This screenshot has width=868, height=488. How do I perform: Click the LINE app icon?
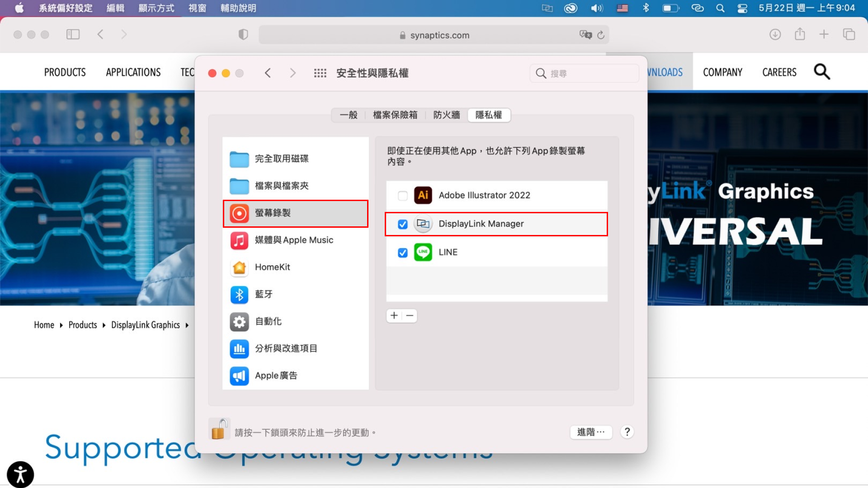[423, 252]
